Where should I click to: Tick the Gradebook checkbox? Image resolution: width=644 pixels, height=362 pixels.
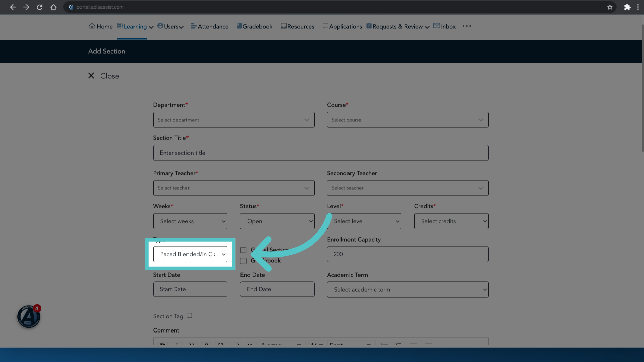coord(243,261)
